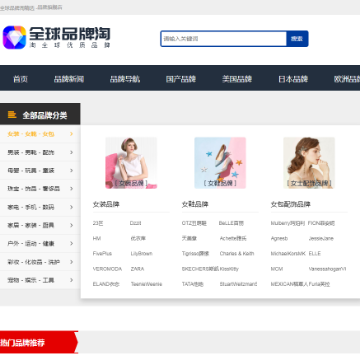
Task: Click the 女包配饰品牌 section heading
Action: 291,204
